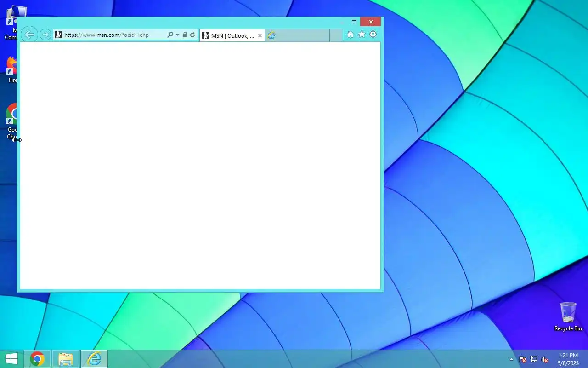588x368 pixels.
Task: Open the Tools gear menu
Action: 373,34
